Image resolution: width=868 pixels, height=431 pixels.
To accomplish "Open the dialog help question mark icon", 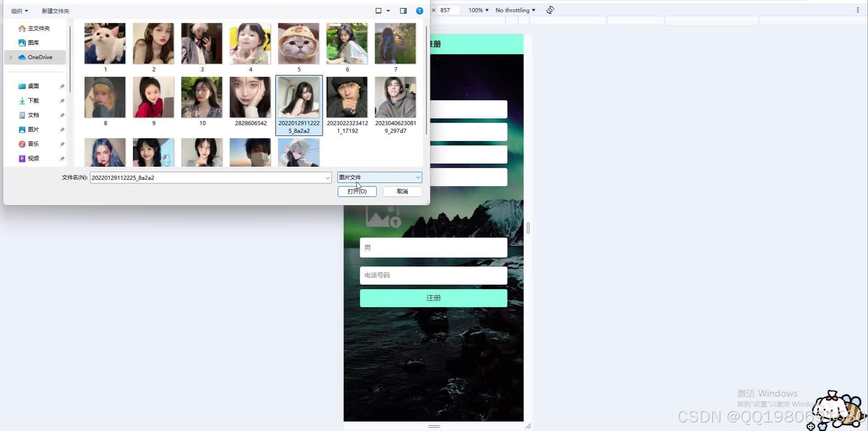I will pyautogui.click(x=419, y=10).
